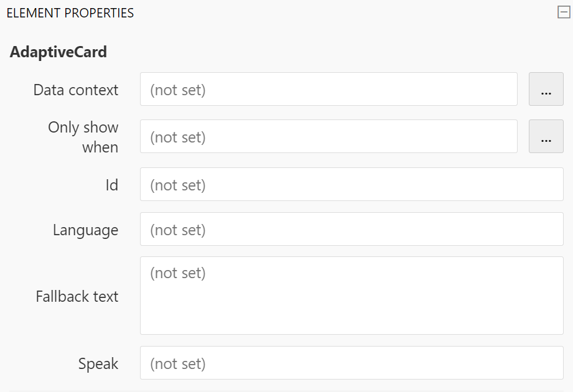Select the Id input field
Screen dimensions: 573x392
coord(351,184)
